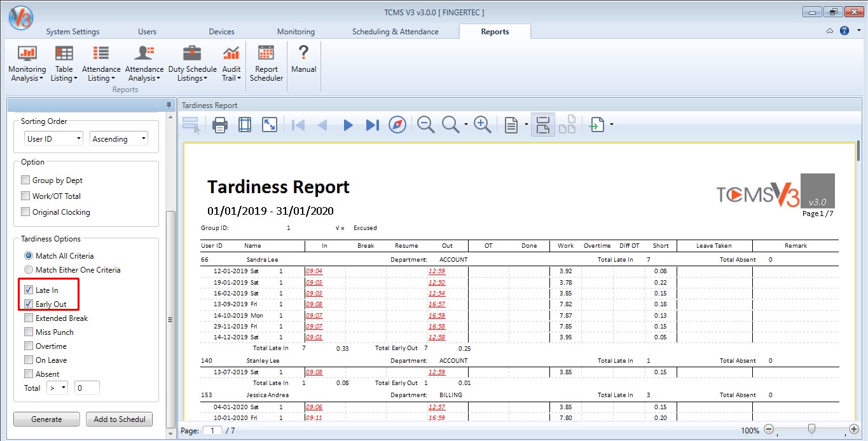Click the export document icon
This screenshot has height=441, width=868.
click(x=596, y=125)
